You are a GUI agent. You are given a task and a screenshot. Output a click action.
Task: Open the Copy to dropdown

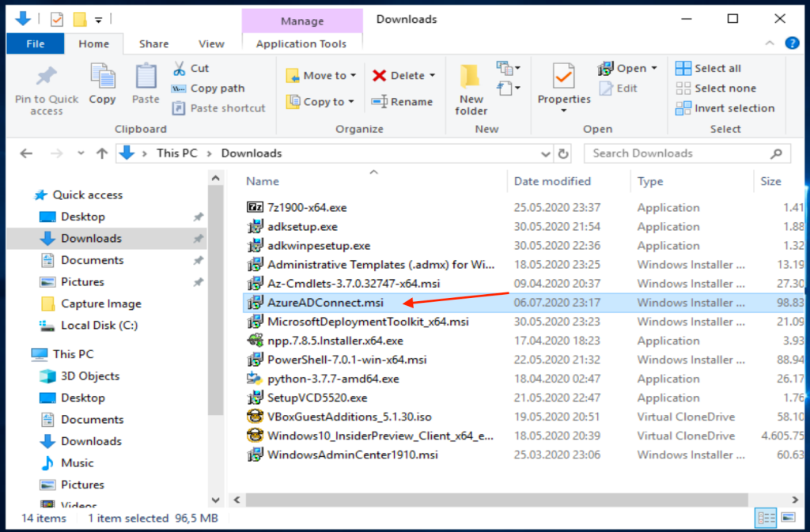click(320, 102)
